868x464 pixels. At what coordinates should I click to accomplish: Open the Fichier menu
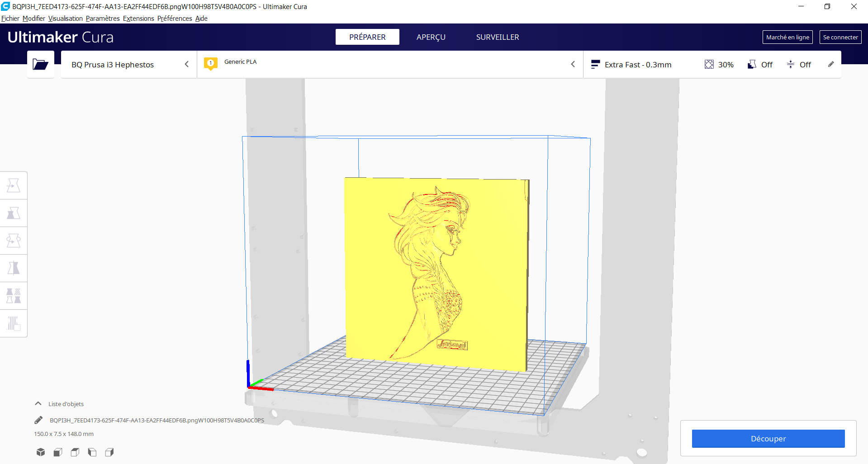10,19
